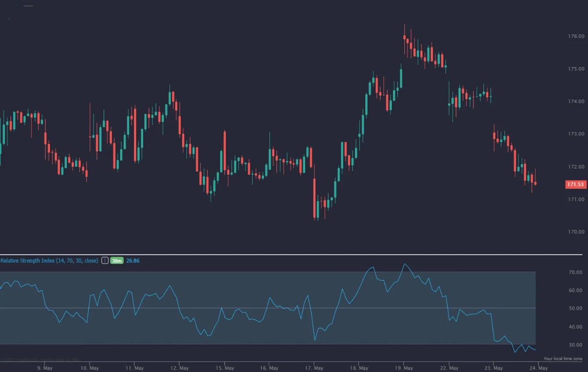Viewport: 588px width, 372px height.
Task: Select the 9. May date on time axis
Action: [45, 368]
